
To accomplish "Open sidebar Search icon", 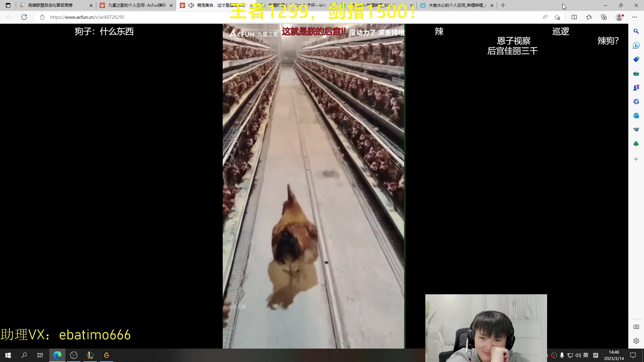I will [x=636, y=31].
